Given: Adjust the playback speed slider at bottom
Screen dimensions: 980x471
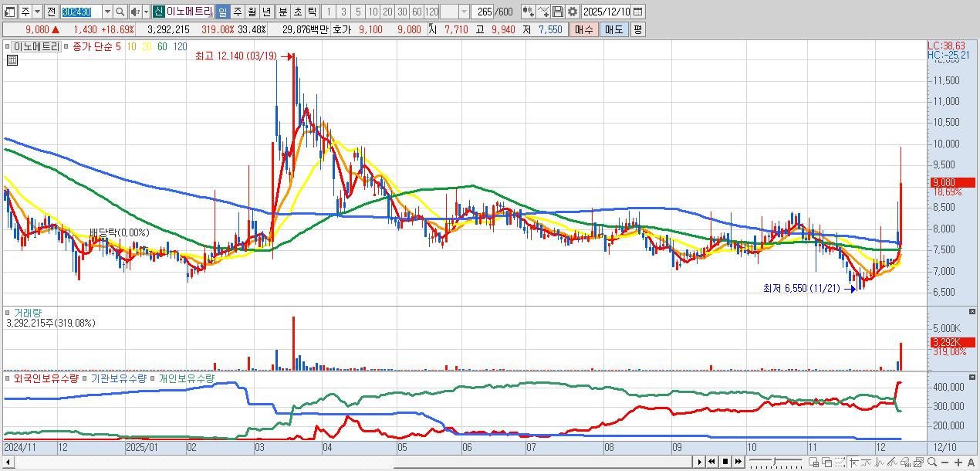Looking at the screenshot, I should (x=774, y=462).
